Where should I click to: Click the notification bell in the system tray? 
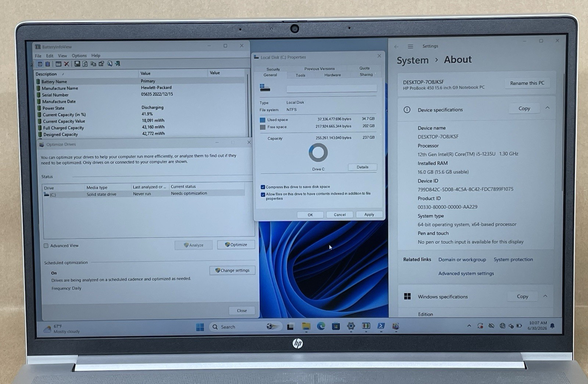click(552, 326)
